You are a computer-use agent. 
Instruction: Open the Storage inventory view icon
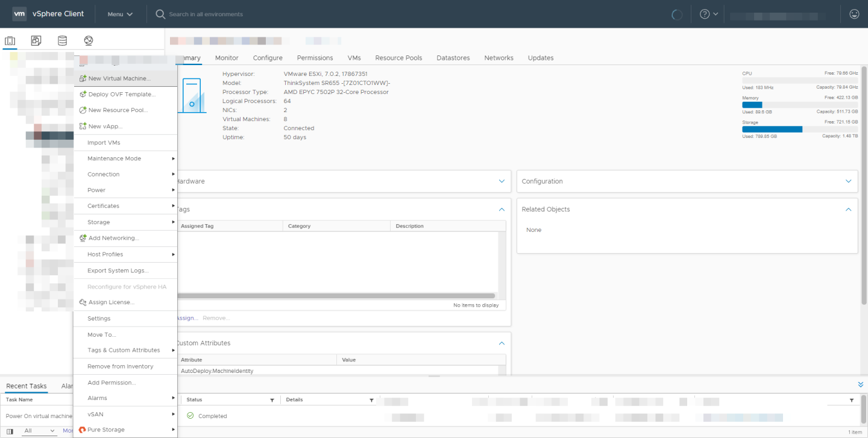tap(62, 41)
